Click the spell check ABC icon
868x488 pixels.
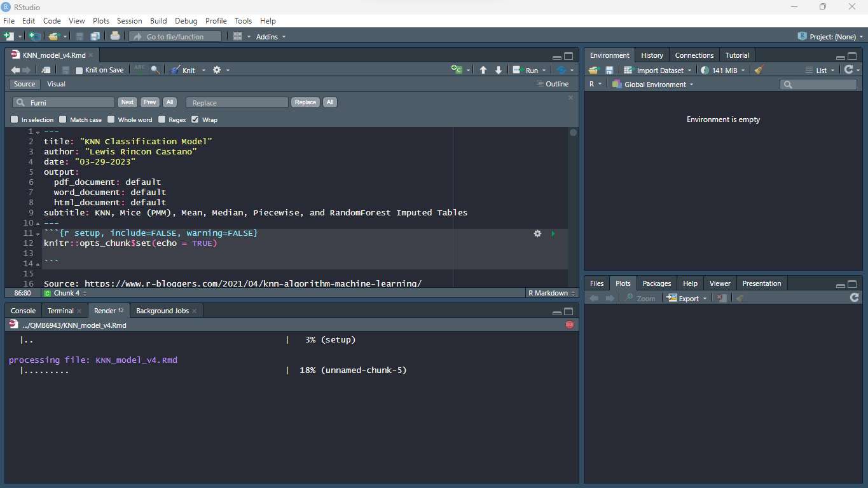pyautogui.click(x=140, y=70)
